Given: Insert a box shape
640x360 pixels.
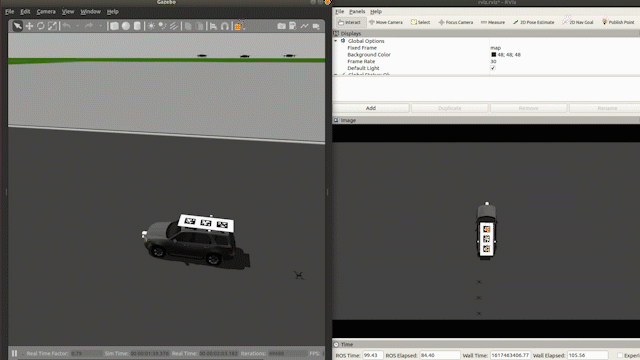Looking at the screenshot, I should (x=114, y=26).
